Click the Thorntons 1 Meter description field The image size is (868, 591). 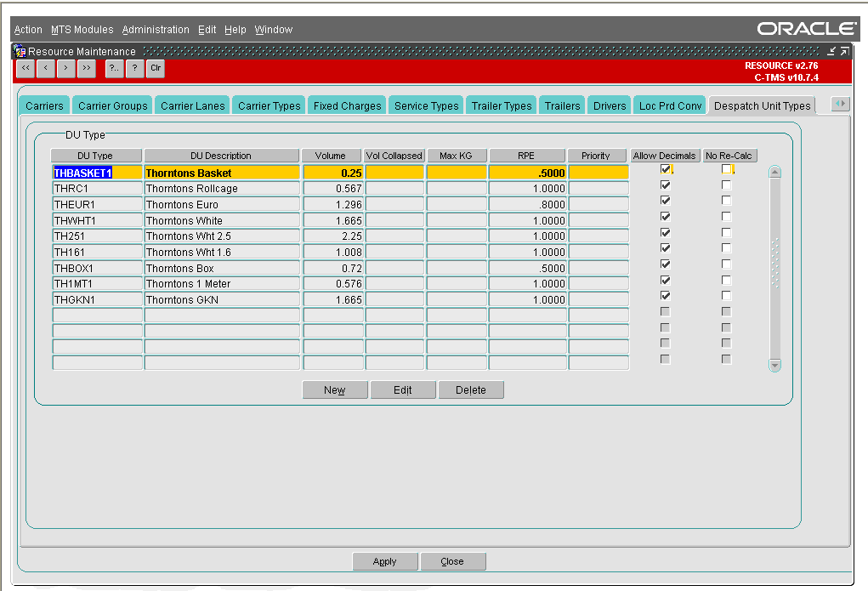tap(222, 283)
